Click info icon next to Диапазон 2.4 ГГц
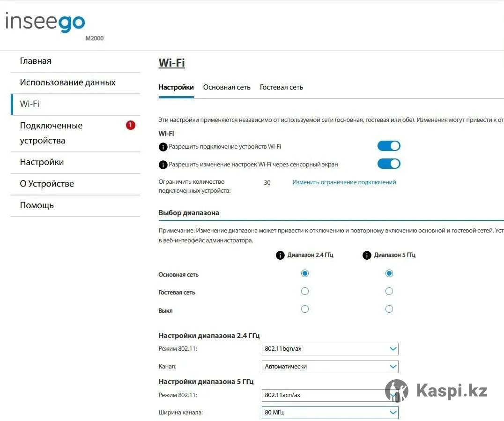Screen dimensions: 504x421 coord(280,256)
